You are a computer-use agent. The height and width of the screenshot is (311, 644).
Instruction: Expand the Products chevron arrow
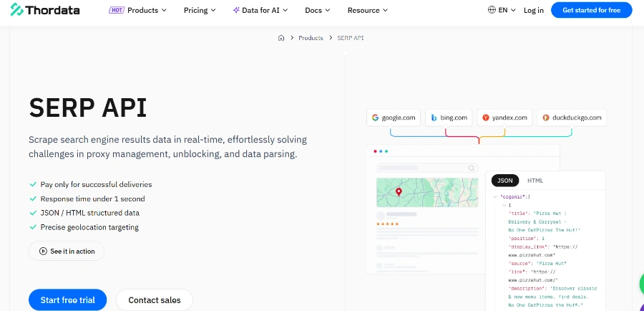pyautogui.click(x=164, y=10)
